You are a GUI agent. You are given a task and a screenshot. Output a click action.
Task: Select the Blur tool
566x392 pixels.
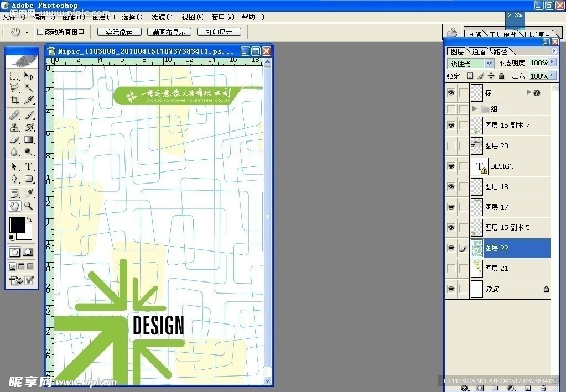point(14,152)
